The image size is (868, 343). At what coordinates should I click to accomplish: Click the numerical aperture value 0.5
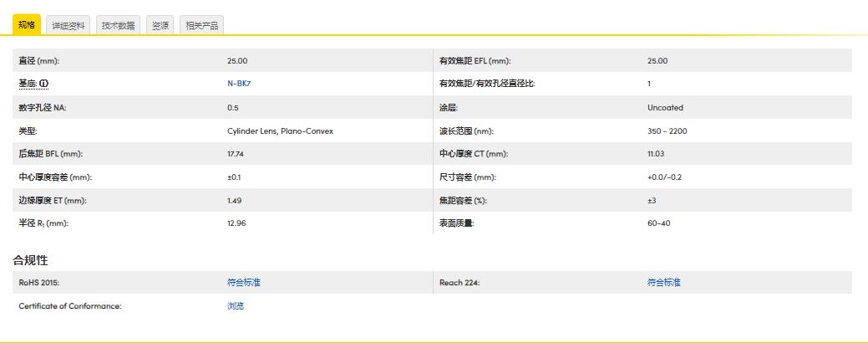tap(233, 108)
